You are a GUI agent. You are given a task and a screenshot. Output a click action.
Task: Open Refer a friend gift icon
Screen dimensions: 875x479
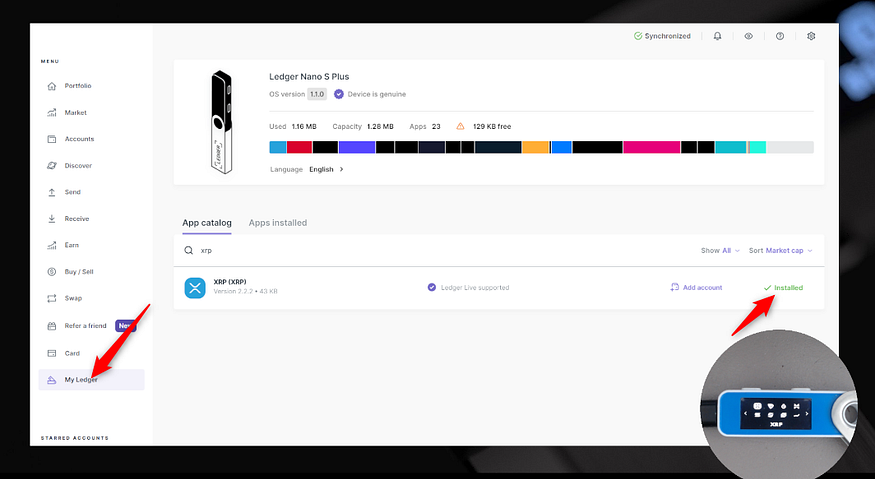tap(52, 326)
